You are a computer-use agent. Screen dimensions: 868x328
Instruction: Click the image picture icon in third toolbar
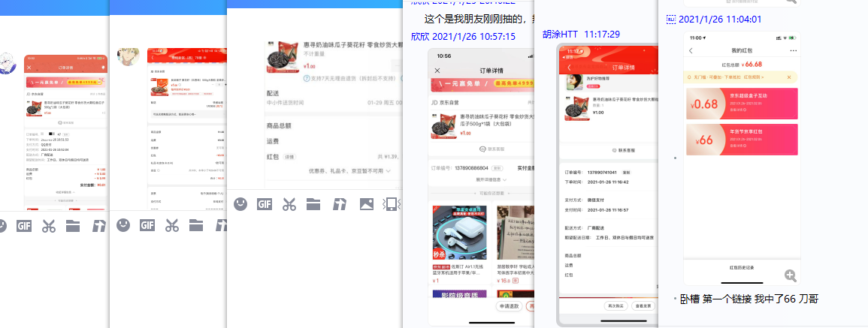(x=366, y=203)
